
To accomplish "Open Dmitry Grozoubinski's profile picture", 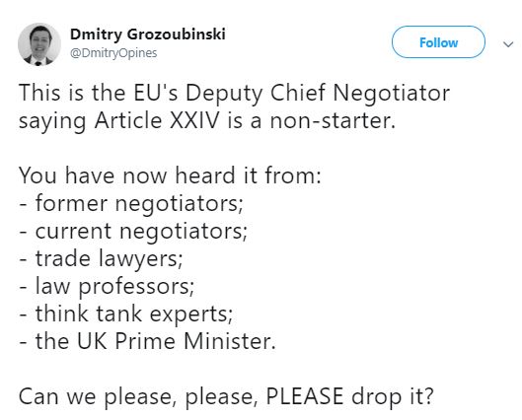I will tap(39, 44).
